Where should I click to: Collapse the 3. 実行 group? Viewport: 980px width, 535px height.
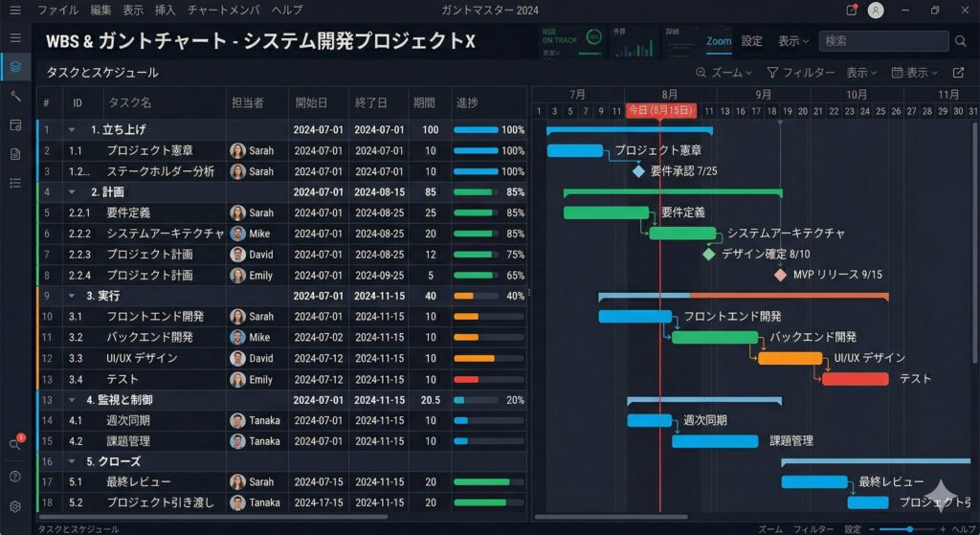coord(72,296)
